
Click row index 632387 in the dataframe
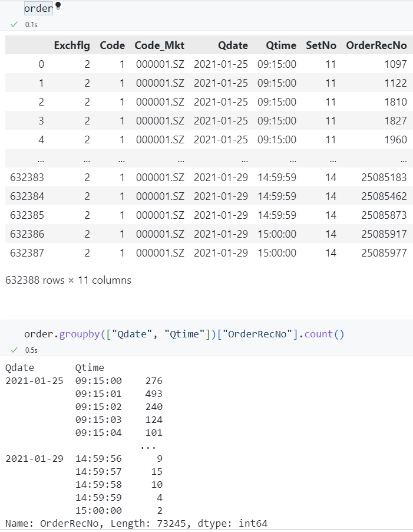click(27, 253)
